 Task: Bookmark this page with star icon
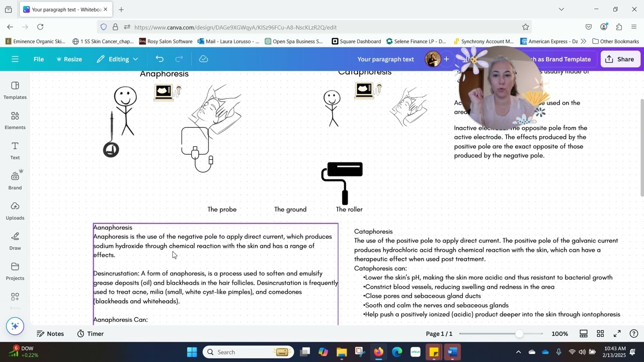pos(525,27)
